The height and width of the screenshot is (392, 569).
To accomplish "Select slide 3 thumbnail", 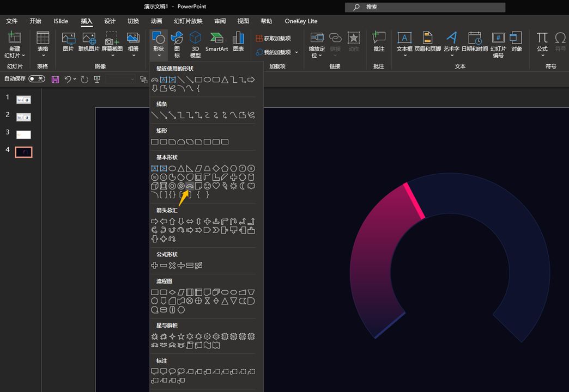I will [x=23, y=134].
